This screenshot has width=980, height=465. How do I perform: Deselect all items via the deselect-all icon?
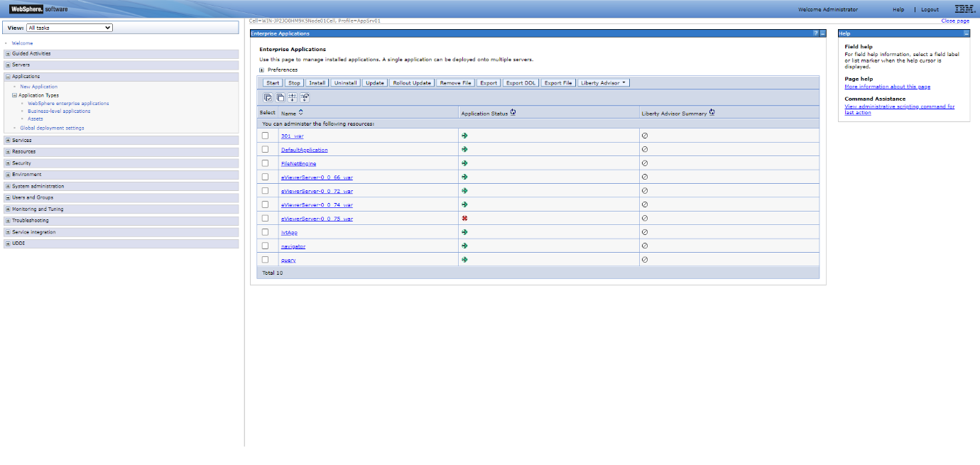pos(280,97)
